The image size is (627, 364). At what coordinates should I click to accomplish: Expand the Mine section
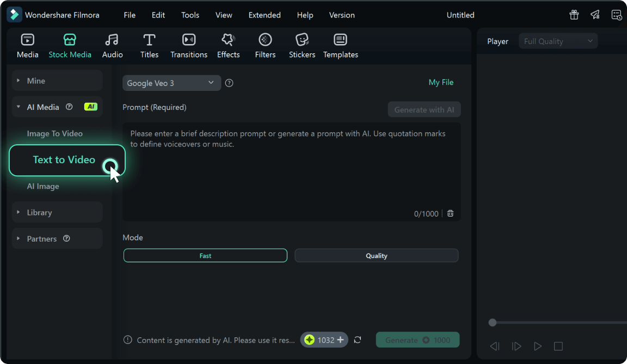(x=57, y=81)
